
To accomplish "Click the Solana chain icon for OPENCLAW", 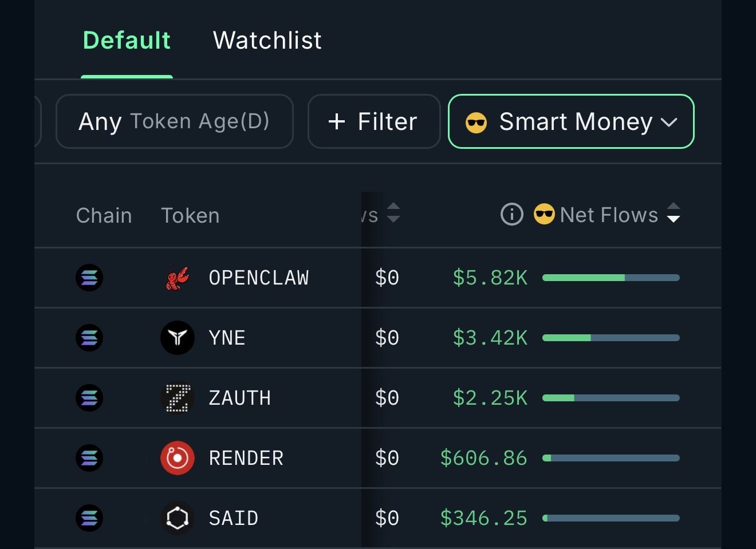I will pos(89,278).
